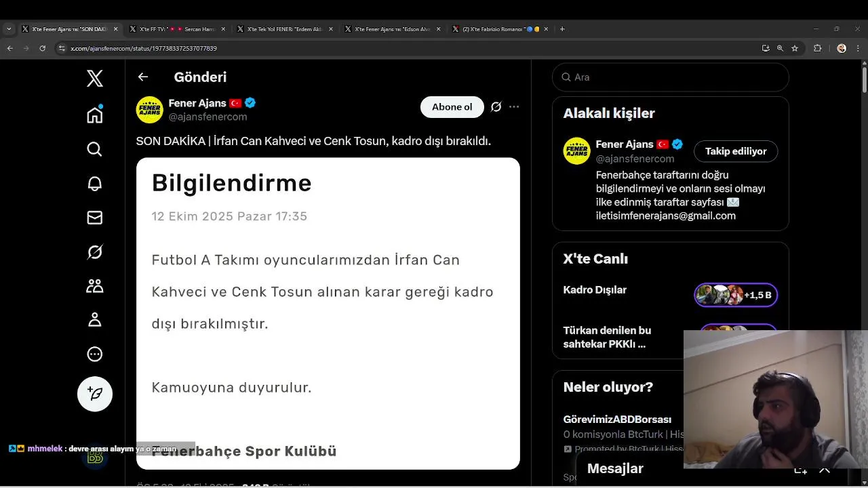Viewport: 868px width, 488px height.
Task: Open Fener Ajans display name on post
Action: [197, 103]
